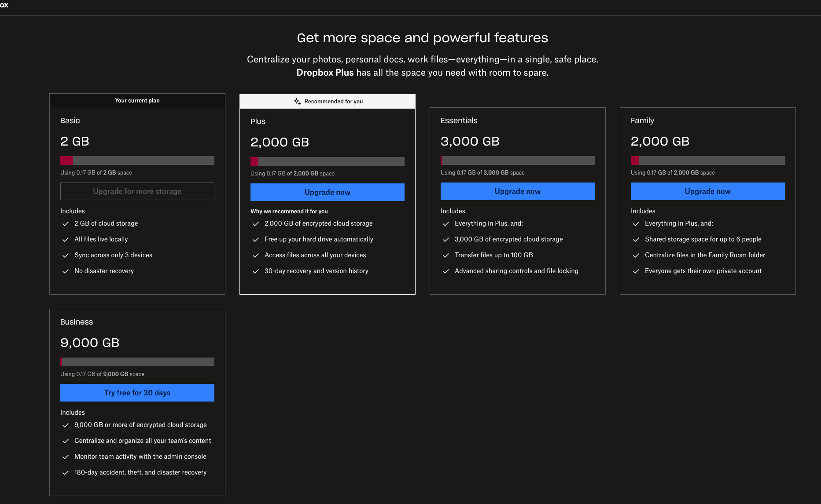
Task: Click Upgrade now on the Family plan
Action: click(708, 191)
